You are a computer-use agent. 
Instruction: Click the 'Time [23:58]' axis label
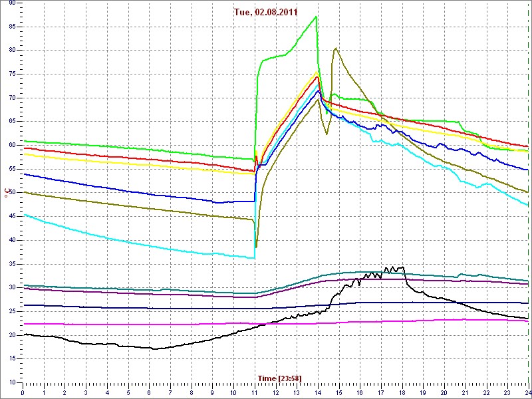tap(280, 378)
